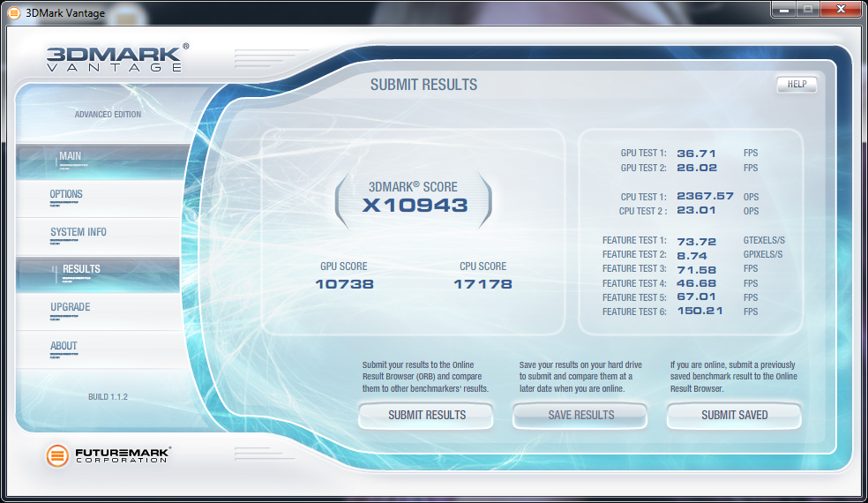The height and width of the screenshot is (503, 868).
Task: Click the orange Futuremark logo icon
Action: pyautogui.click(x=58, y=456)
